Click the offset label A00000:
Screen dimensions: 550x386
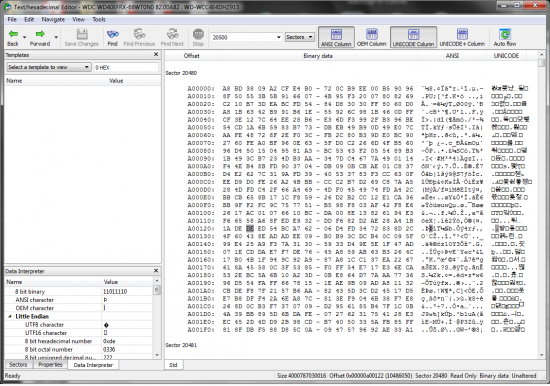point(201,88)
